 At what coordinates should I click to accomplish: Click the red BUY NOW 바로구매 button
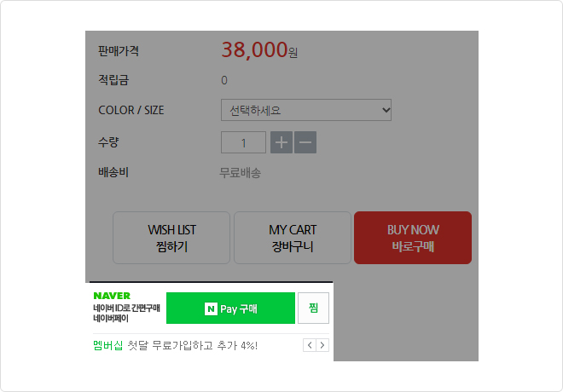(413, 238)
